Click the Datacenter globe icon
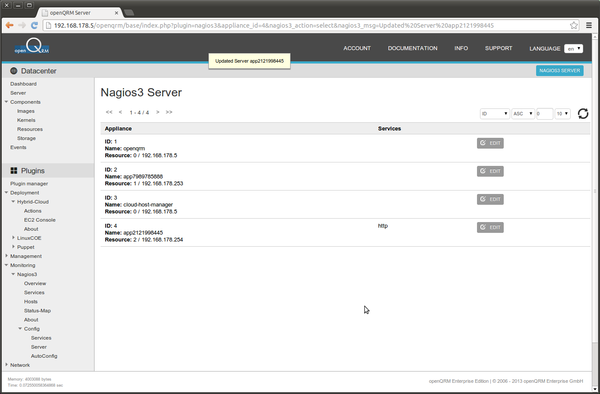Image resolution: width=600 pixels, height=394 pixels. [x=14, y=71]
